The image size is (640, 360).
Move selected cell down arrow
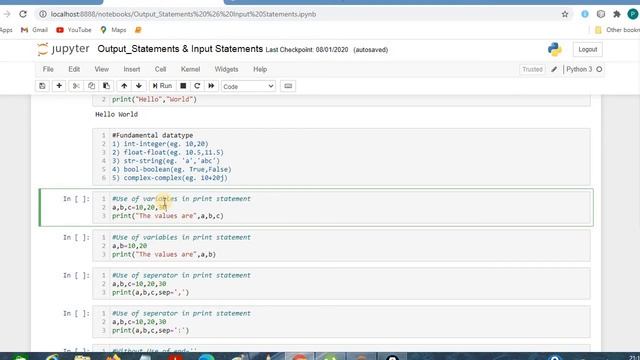point(139,86)
